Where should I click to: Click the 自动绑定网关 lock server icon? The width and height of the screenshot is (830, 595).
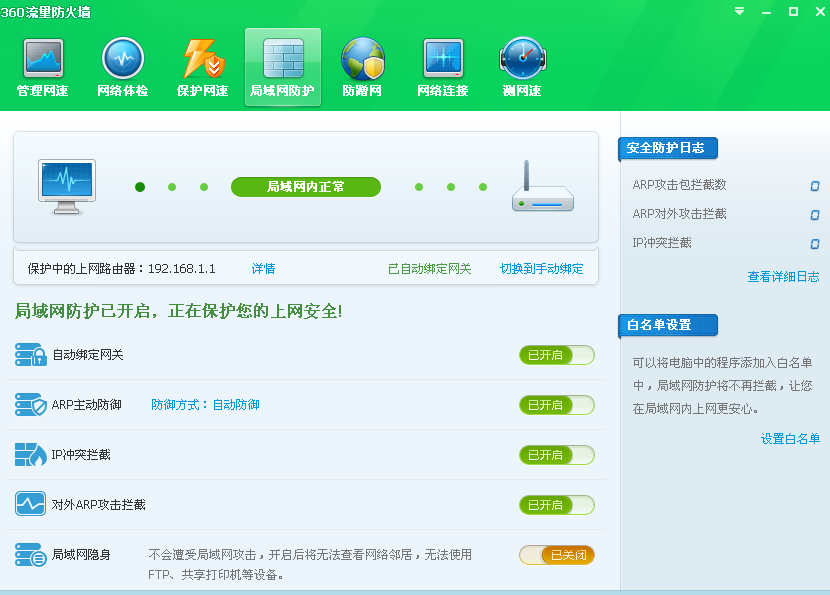[31, 355]
